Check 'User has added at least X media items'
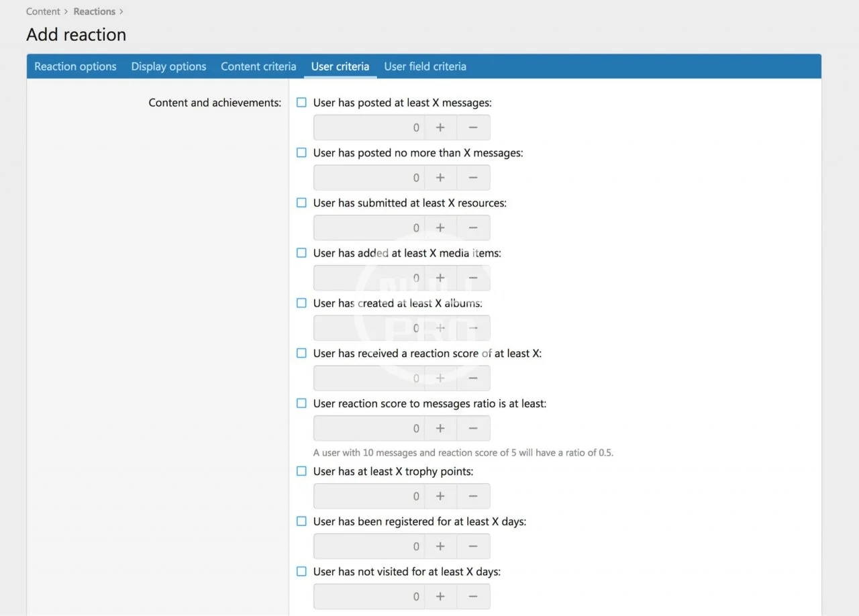 coord(302,253)
